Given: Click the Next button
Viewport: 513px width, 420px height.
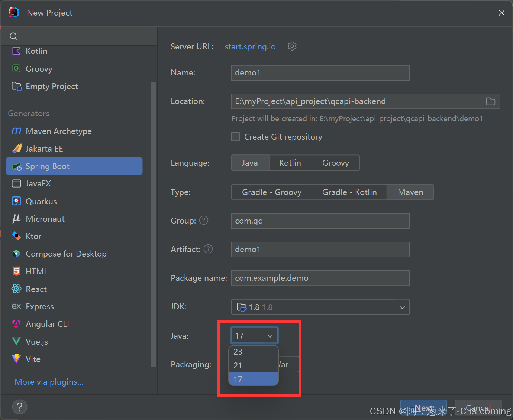Looking at the screenshot, I should click(x=423, y=408).
